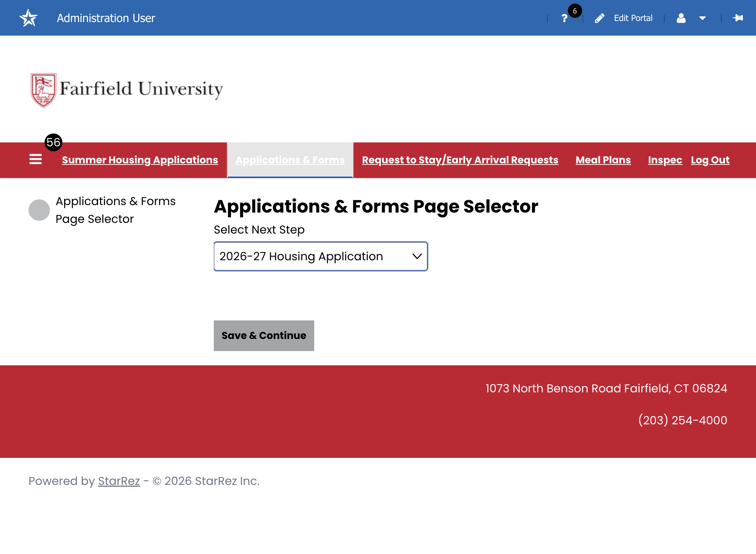This screenshot has height=554, width=756.
Task: Expand the user account dropdown arrow
Action: pos(703,18)
